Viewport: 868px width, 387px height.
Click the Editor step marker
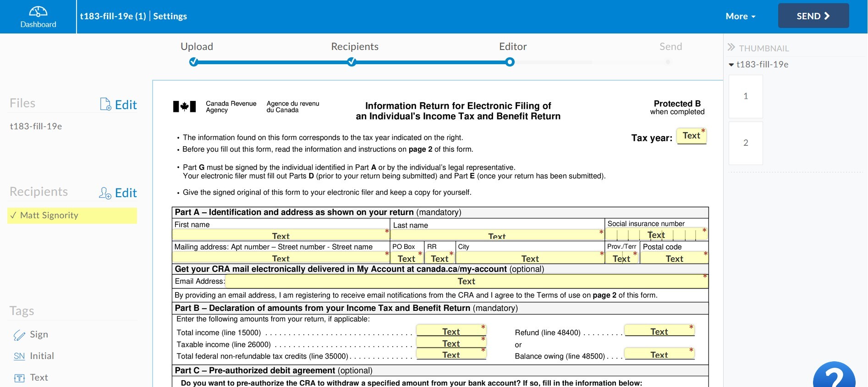click(510, 62)
